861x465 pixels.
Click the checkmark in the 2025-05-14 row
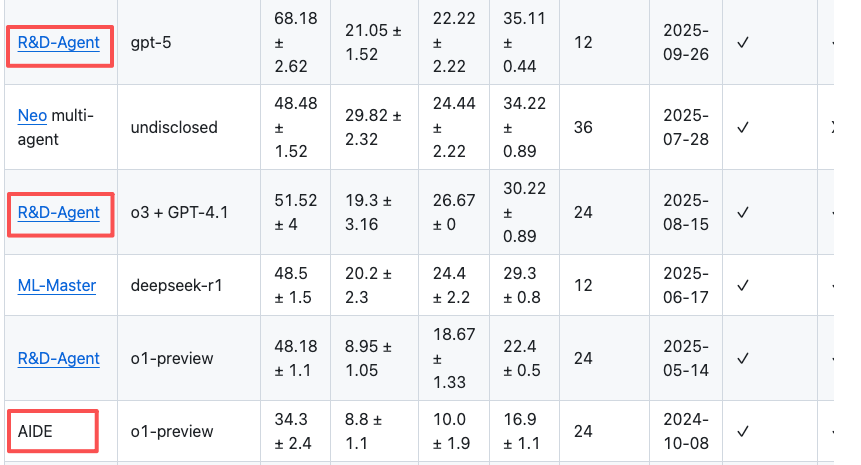click(x=743, y=358)
